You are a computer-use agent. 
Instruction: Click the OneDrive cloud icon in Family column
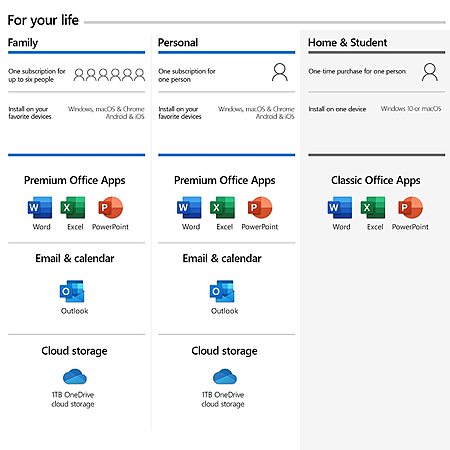pyautogui.click(x=75, y=377)
